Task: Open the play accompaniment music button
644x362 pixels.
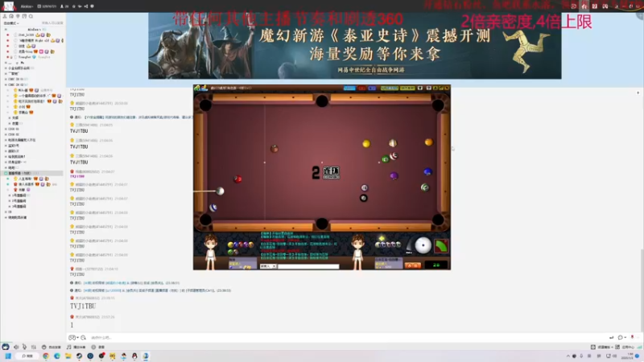Action: 76,347
